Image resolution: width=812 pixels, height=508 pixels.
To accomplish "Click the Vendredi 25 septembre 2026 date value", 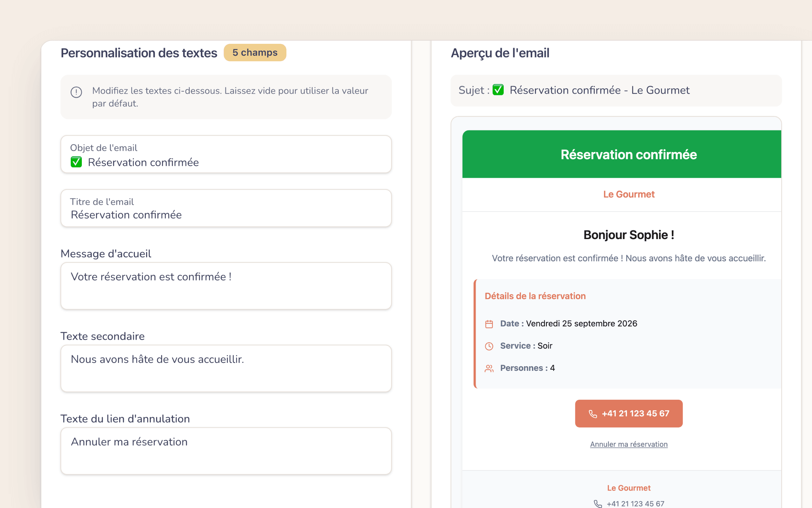I will [581, 324].
